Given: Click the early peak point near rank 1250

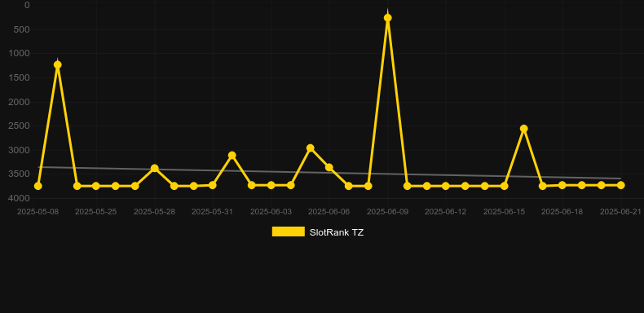Looking at the screenshot, I should 58,64.
